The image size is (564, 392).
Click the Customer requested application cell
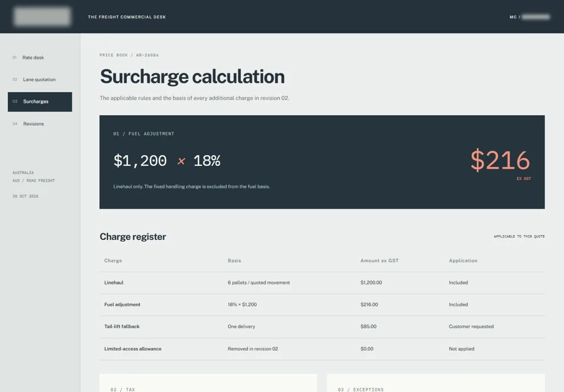click(x=471, y=327)
